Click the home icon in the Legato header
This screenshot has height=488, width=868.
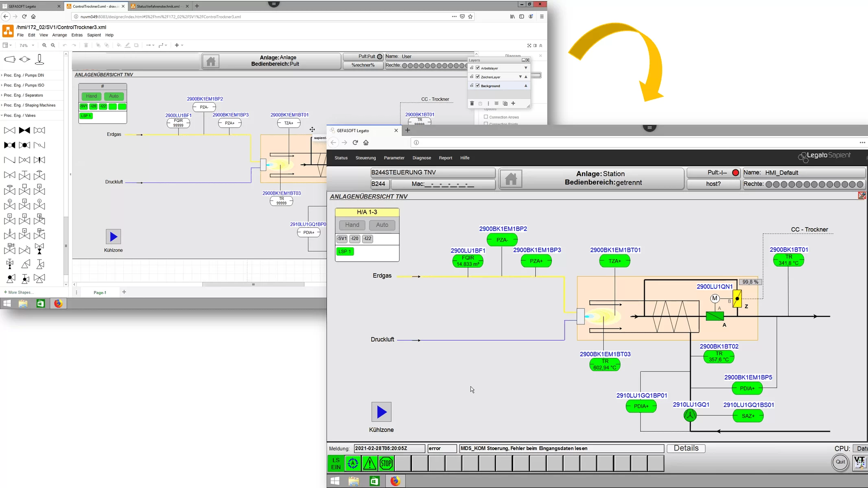click(x=511, y=179)
